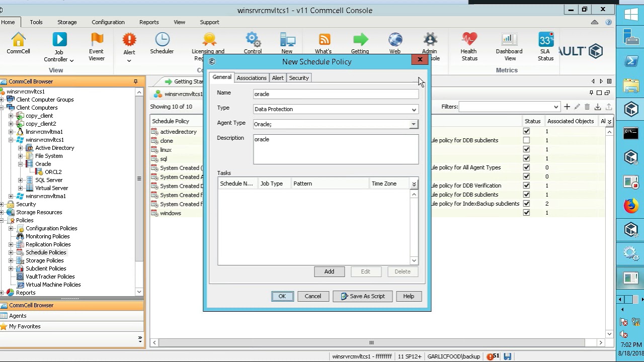Expand the SQL Server tree node
644x362 pixels.
21,180
